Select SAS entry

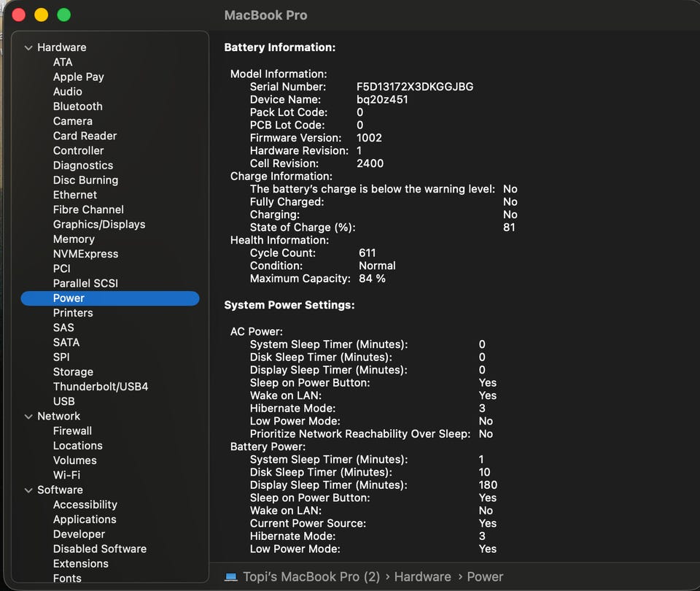tap(63, 328)
